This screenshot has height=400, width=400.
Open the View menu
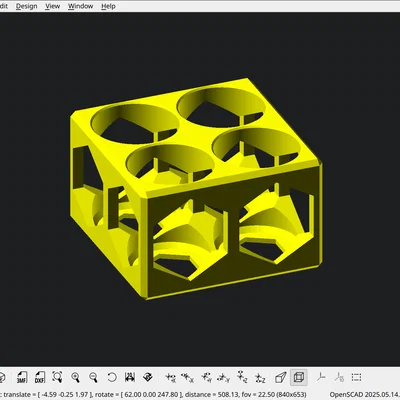[52, 6]
